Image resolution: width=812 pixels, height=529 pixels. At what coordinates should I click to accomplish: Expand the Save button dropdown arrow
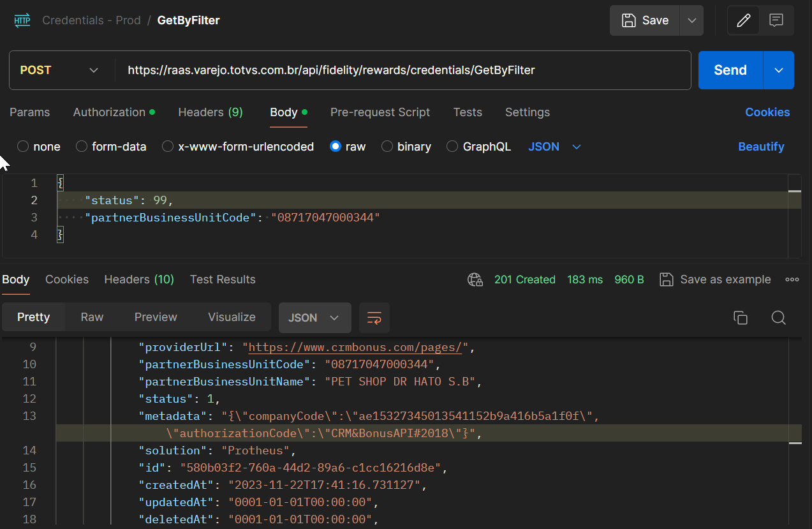(x=692, y=20)
